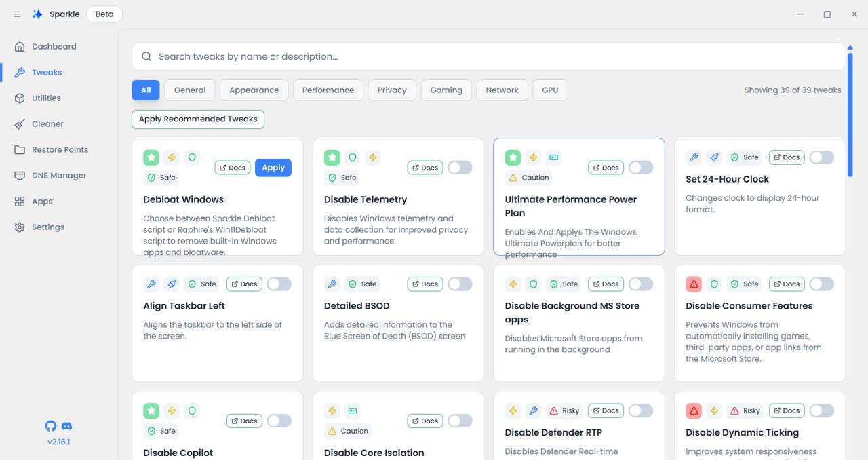Filter tweaks by Appearance
Viewport: 868px width, 460px height.
coord(254,90)
